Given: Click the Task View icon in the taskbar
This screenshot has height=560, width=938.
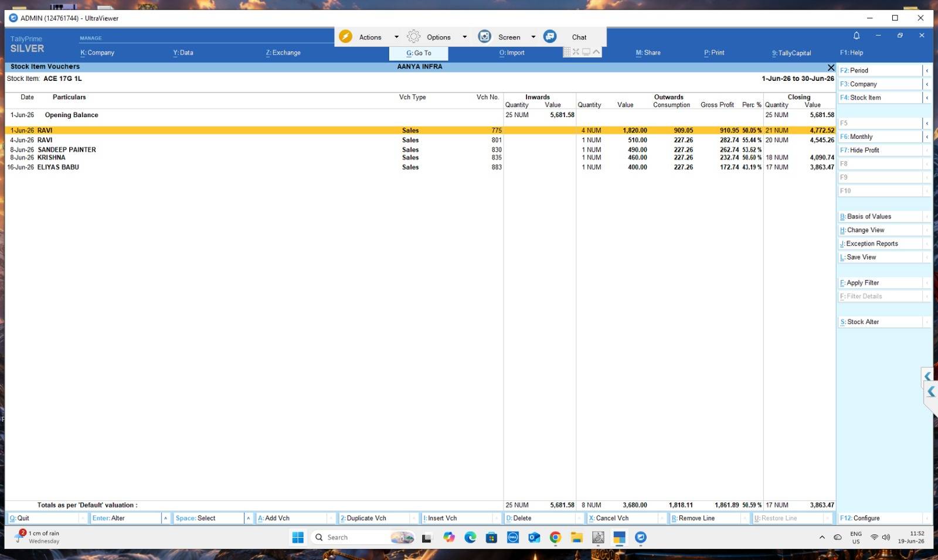Looking at the screenshot, I should pyautogui.click(x=427, y=538).
